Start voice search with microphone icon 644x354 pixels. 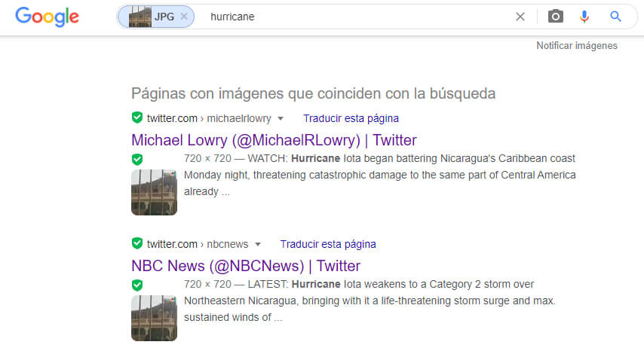tap(584, 17)
